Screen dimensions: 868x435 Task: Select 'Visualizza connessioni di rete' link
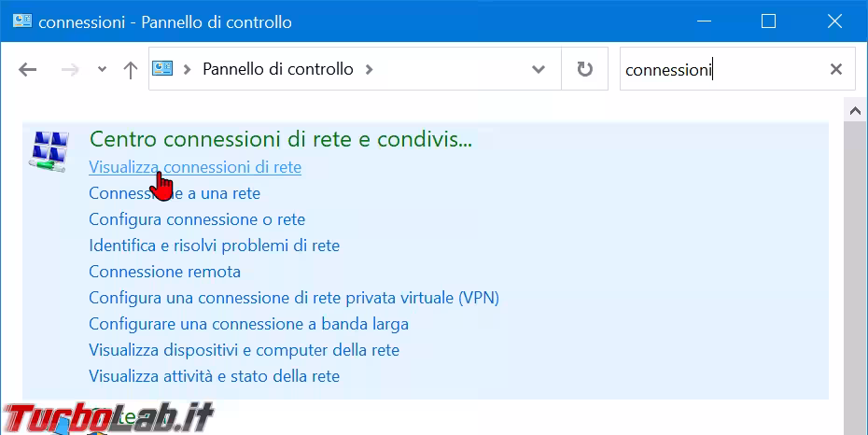[194, 167]
